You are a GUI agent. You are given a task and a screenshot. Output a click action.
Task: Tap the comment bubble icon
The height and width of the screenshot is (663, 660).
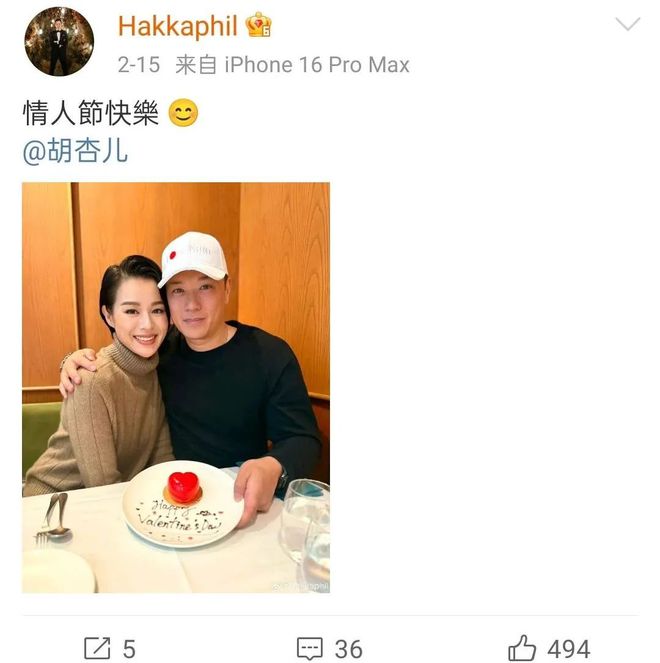pyautogui.click(x=310, y=648)
